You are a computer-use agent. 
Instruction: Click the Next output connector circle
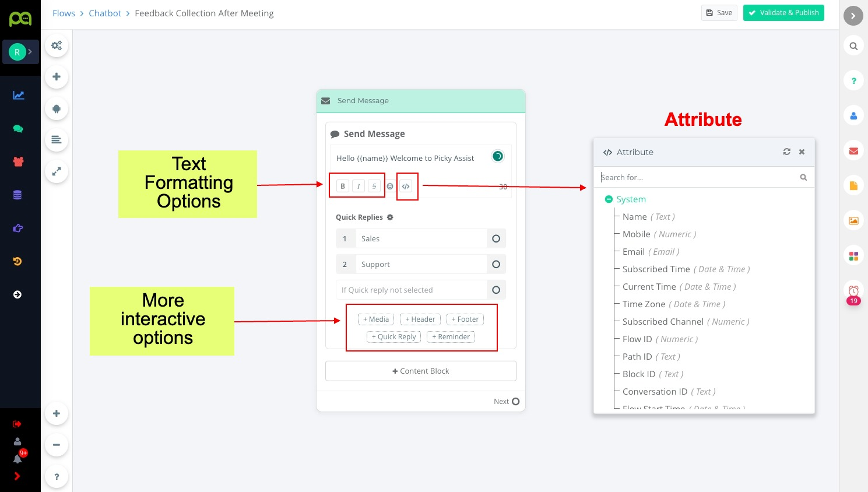pyautogui.click(x=515, y=401)
